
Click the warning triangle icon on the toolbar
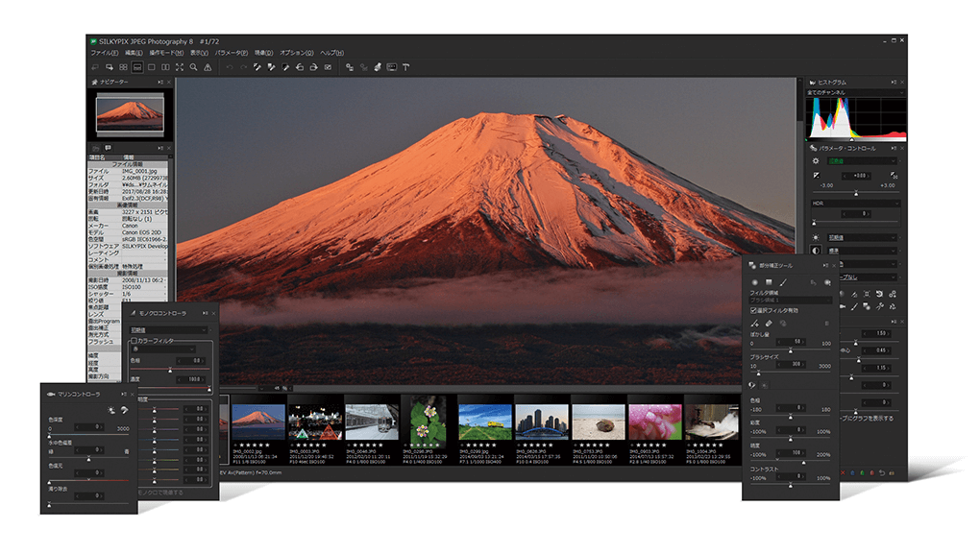click(207, 68)
